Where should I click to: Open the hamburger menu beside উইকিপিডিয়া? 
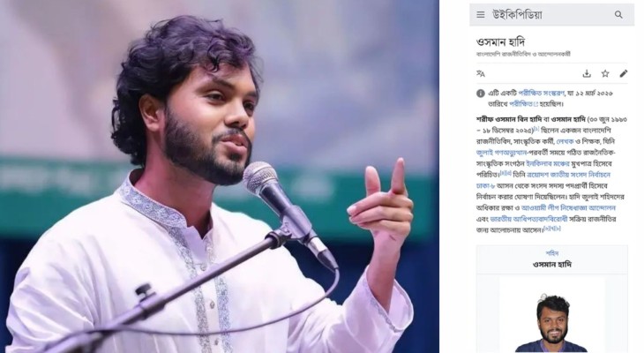coord(481,15)
